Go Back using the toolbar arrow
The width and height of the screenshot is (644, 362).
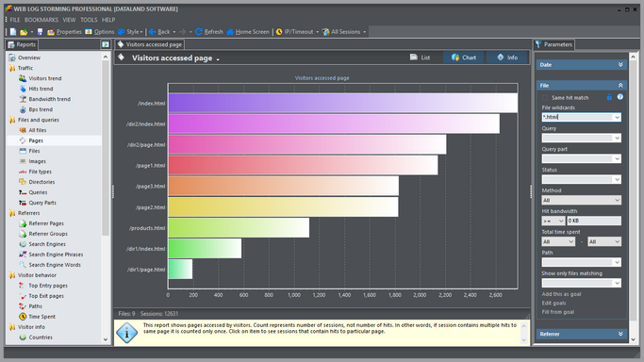159,32
